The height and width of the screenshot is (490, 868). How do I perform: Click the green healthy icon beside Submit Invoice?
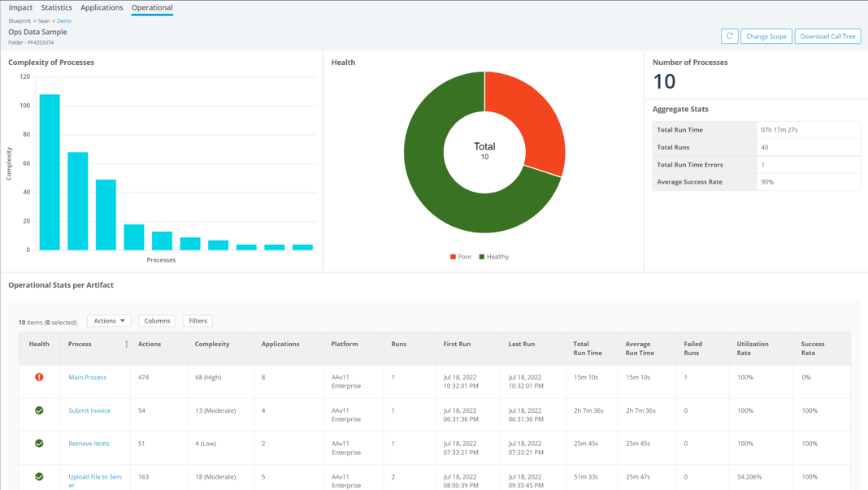coord(38,410)
